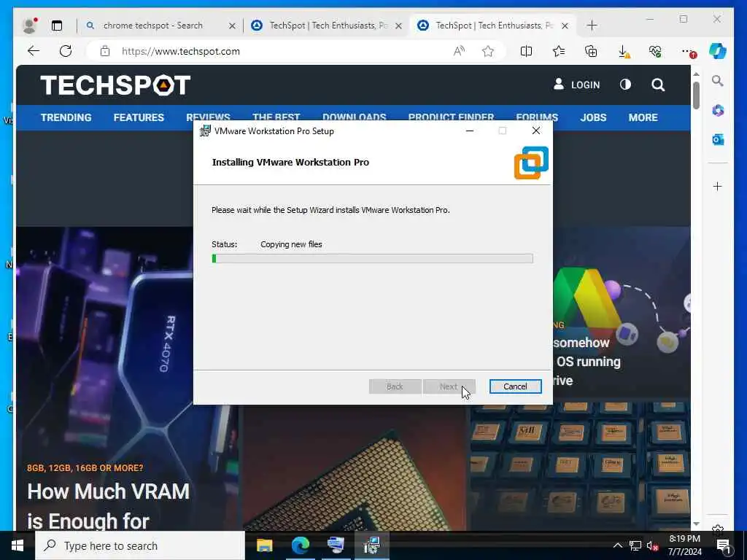747x560 pixels.
Task: Open Browser essentials heart icon
Action: tap(656, 51)
